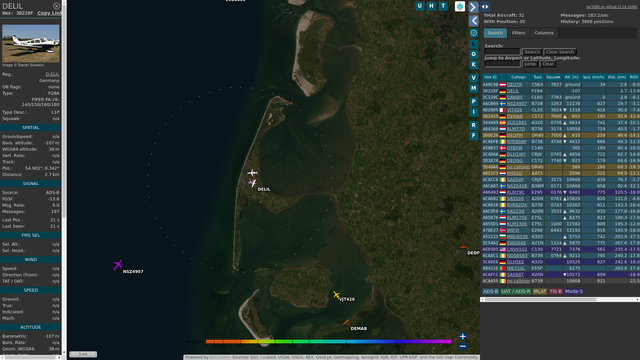The width and height of the screenshot is (640, 360).
Task: Toggle the O map button
Action: tap(473, 54)
